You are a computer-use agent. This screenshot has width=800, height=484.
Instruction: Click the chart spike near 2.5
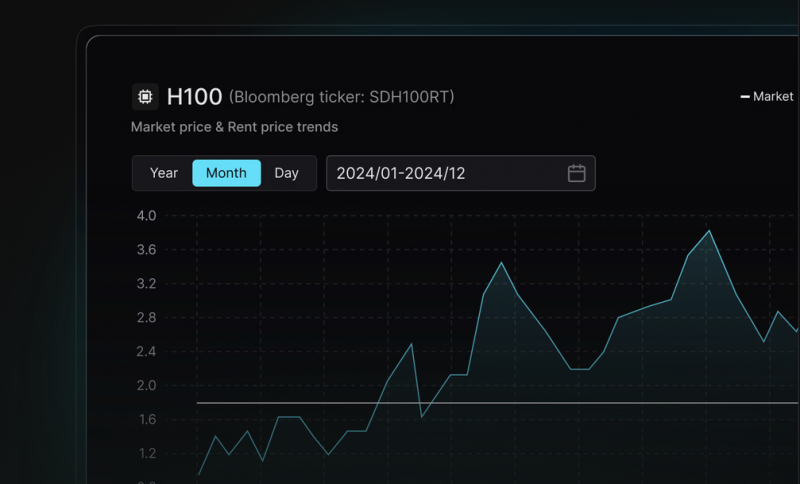click(x=412, y=344)
